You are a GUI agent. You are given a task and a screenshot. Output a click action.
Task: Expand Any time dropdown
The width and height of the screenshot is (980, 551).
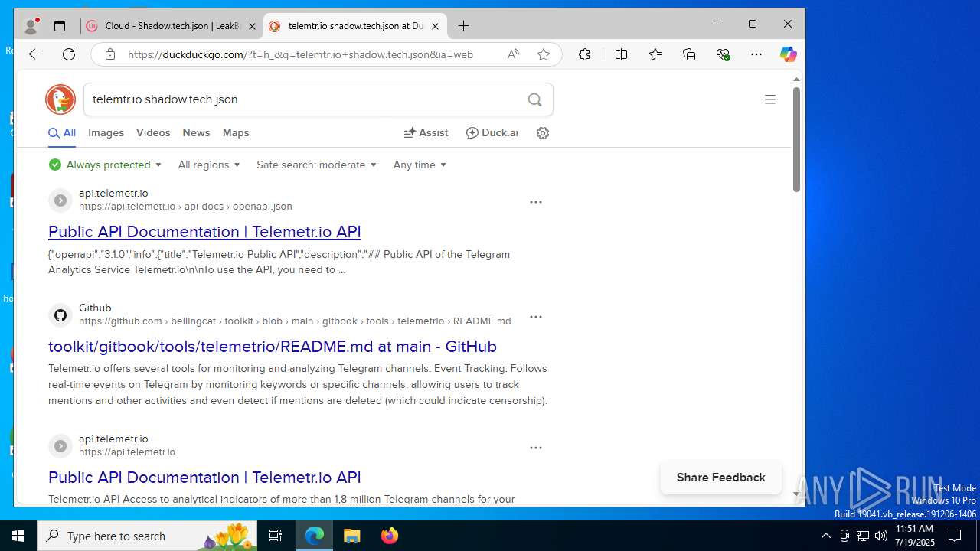(420, 165)
